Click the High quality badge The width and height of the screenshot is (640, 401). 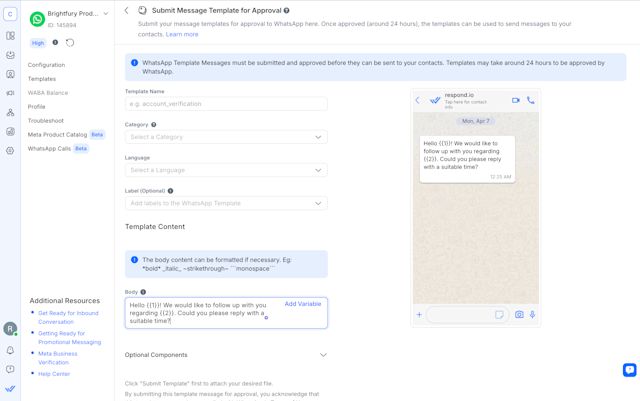tap(38, 43)
